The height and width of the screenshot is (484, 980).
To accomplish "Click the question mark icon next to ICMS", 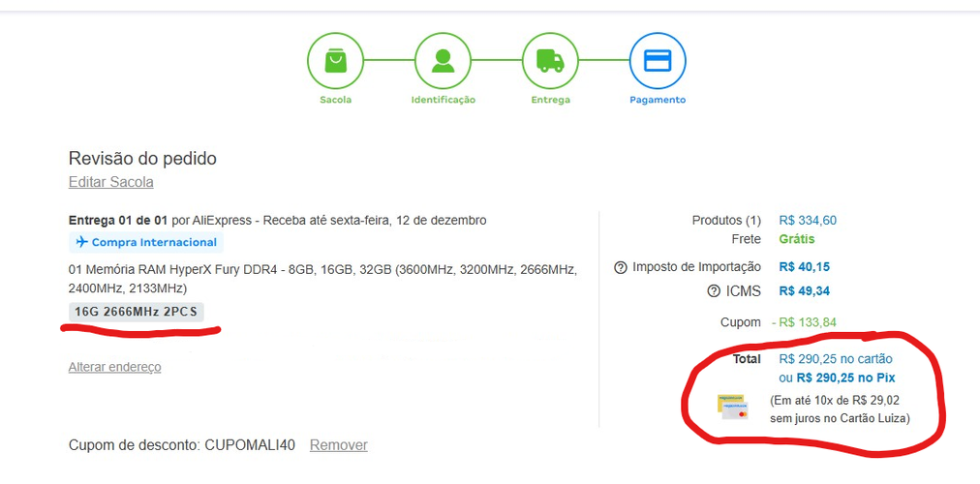I will [714, 291].
